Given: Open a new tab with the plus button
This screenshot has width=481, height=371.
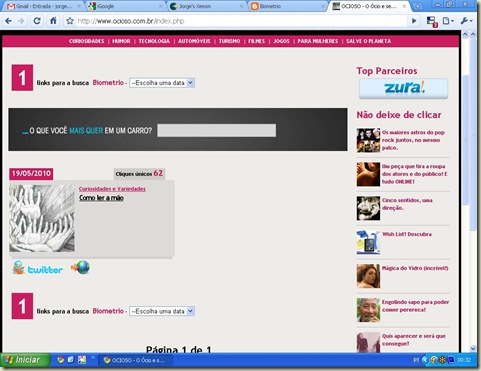Looking at the screenshot, I should 418,6.
